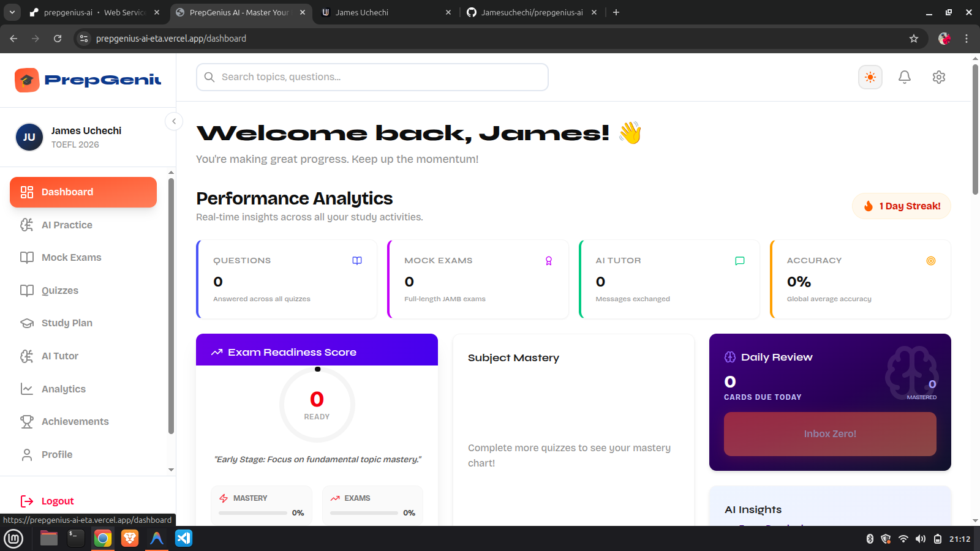Click the readiness score circular gauge
The height and width of the screenshot is (551, 980).
(317, 405)
